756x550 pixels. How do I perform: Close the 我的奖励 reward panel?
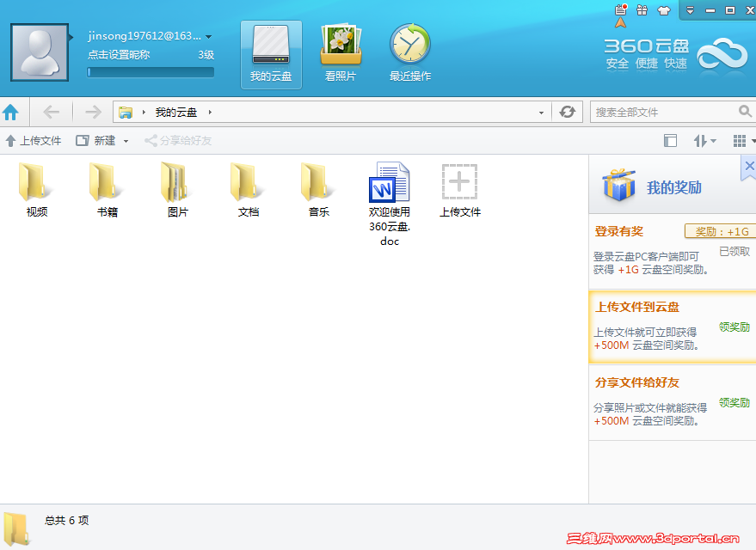tap(749, 166)
